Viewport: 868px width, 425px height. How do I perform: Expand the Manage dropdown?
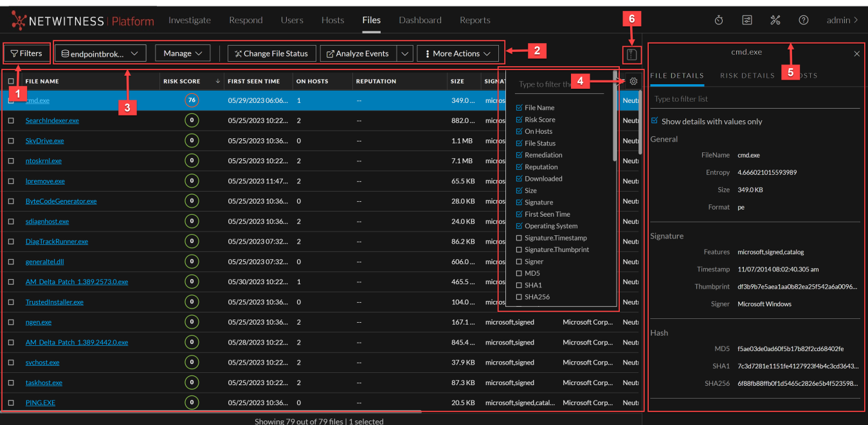183,53
